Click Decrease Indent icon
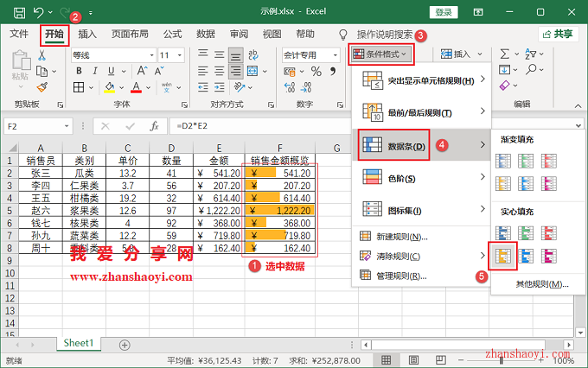Screen dimensions: 588x368 [x=203, y=87]
